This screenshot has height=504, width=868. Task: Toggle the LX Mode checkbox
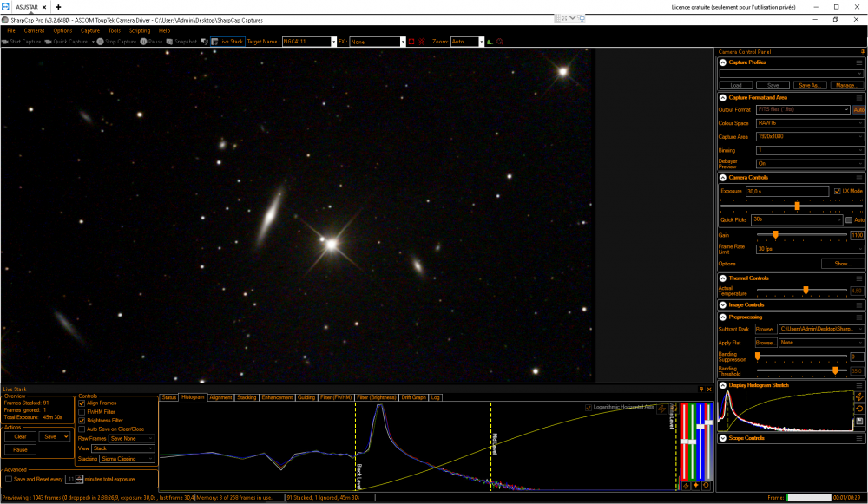[837, 191]
